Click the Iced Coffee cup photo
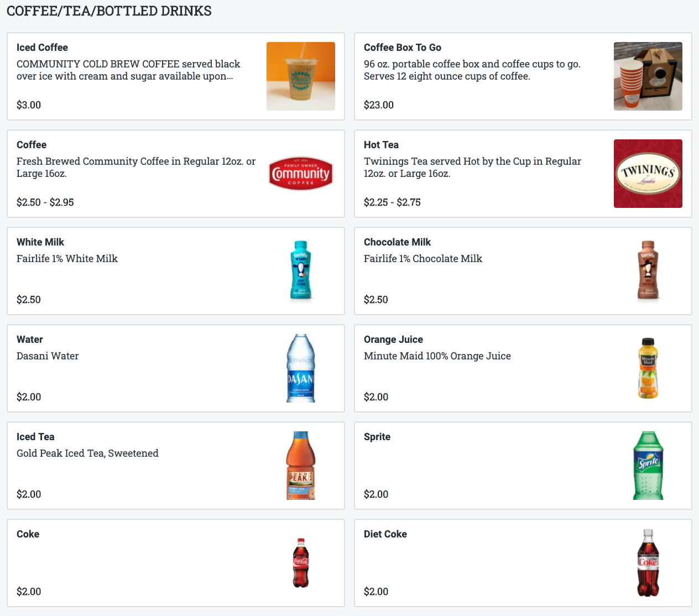This screenshot has height=616, width=699. click(300, 76)
